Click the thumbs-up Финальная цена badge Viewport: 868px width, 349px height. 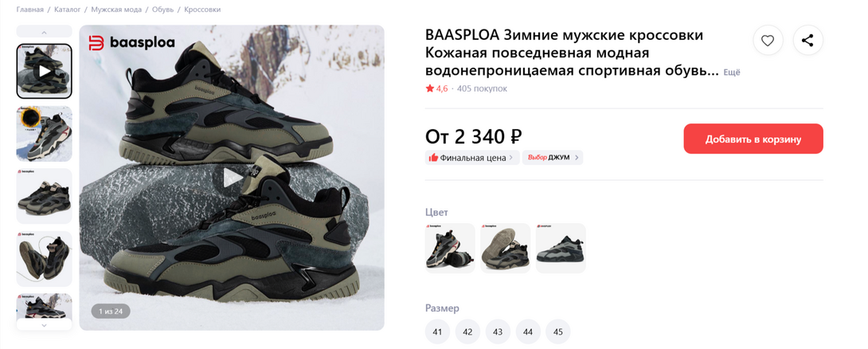(x=472, y=157)
